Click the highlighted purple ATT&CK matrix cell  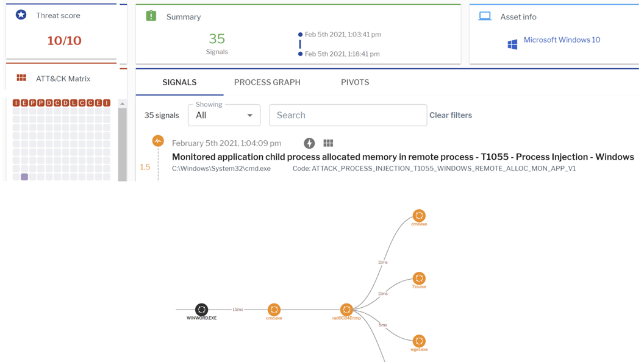pyautogui.click(x=24, y=177)
